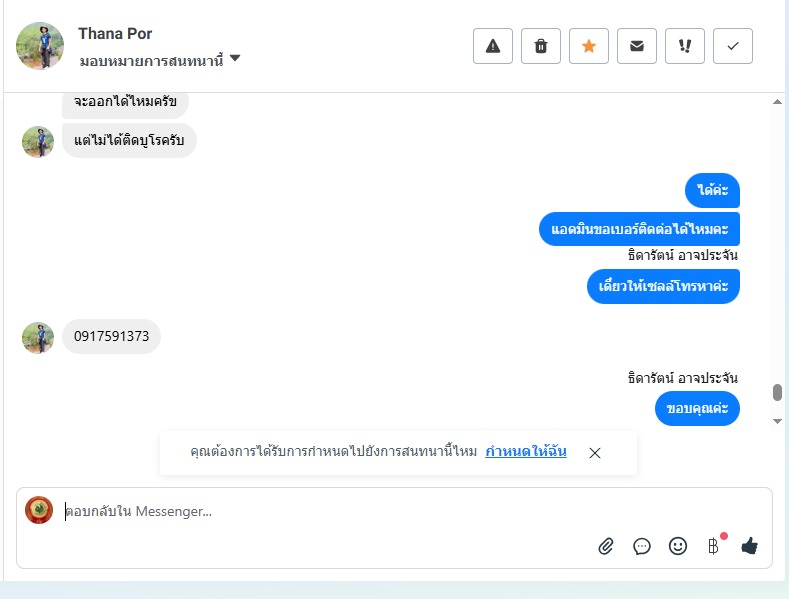Screen dimensions: 789x599
Task: Flag conversation as priority with exclamation icon
Action: (x=685, y=46)
